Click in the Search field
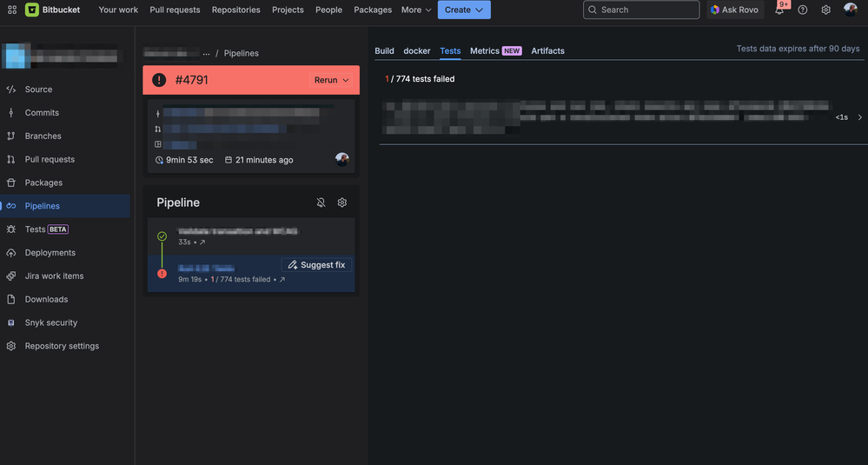This screenshot has height=465, width=868. click(x=641, y=10)
